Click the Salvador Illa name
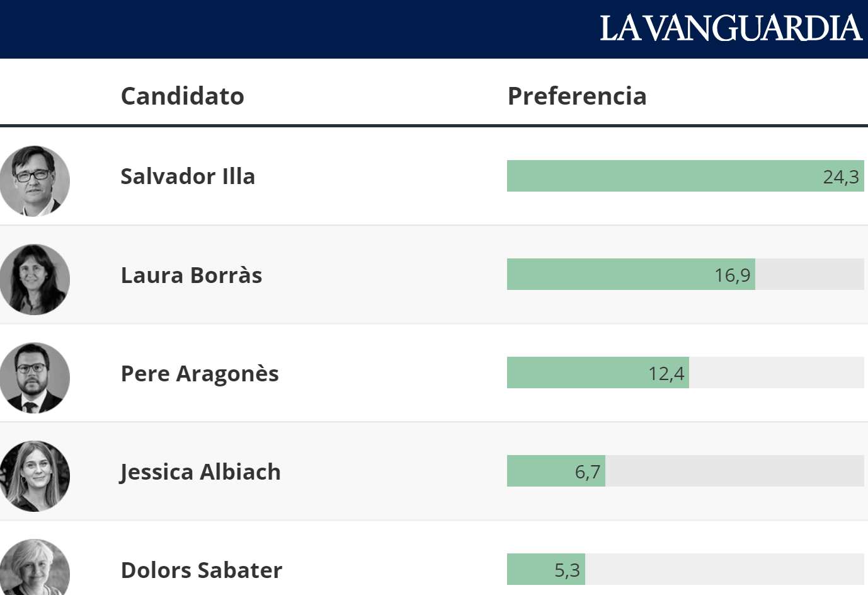Screen dimensions: 868x595 click(x=188, y=176)
